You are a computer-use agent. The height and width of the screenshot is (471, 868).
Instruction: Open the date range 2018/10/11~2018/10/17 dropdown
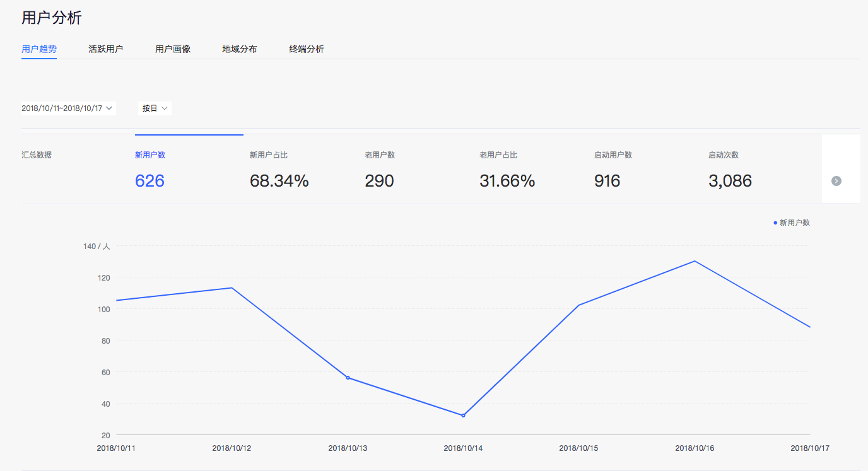coord(67,108)
